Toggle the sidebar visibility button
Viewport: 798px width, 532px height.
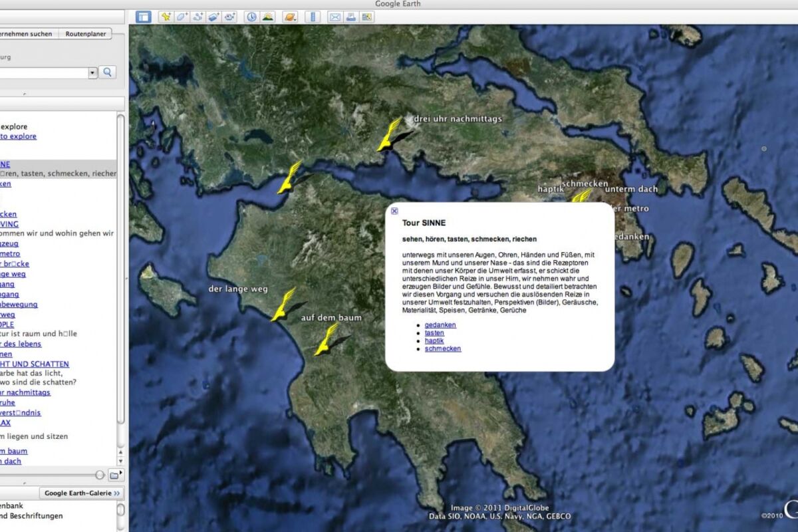point(143,17)
